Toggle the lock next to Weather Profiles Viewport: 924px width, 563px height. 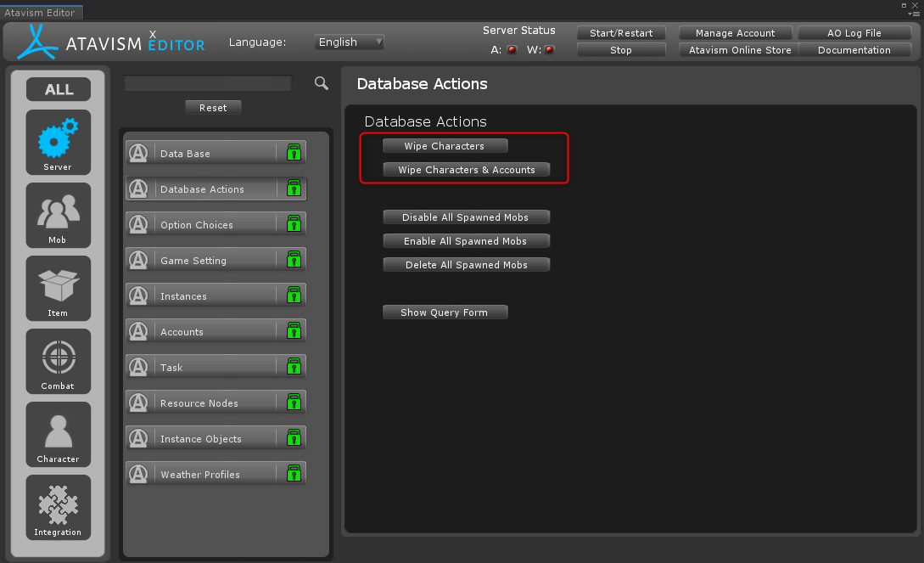coord(294,474)
